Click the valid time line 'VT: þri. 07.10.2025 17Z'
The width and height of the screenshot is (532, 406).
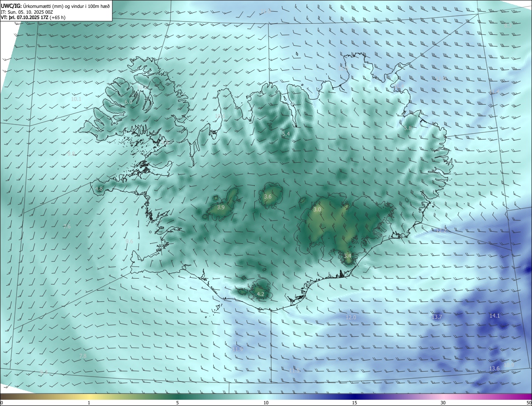pos(25,17)
